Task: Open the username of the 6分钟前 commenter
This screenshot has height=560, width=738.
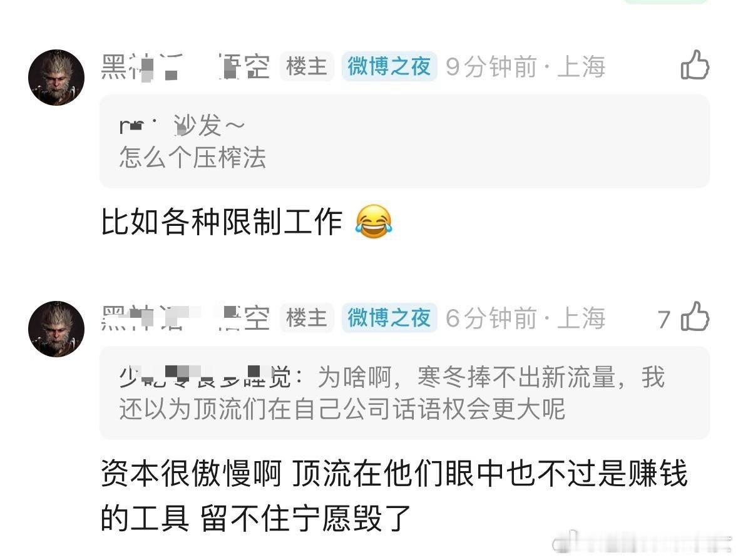Action: point(185,318)
